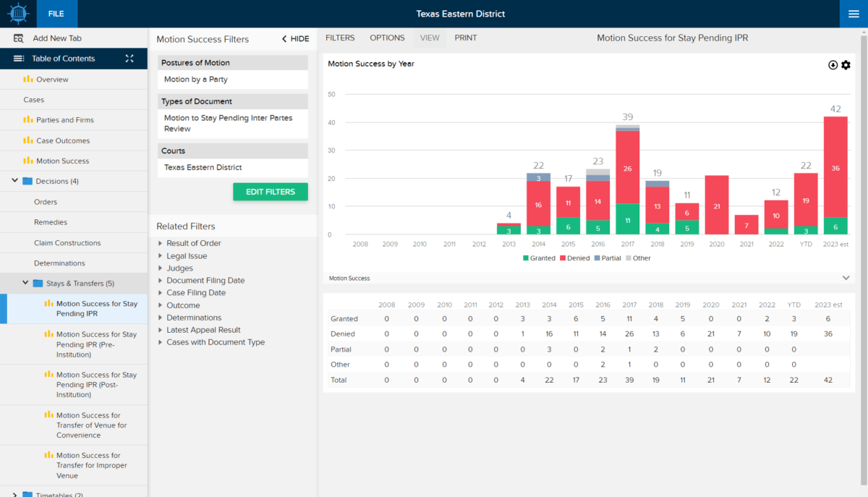Collapse the Motion Success table chevron
Viewport: 868px width, 497px height.
(846, 278)
